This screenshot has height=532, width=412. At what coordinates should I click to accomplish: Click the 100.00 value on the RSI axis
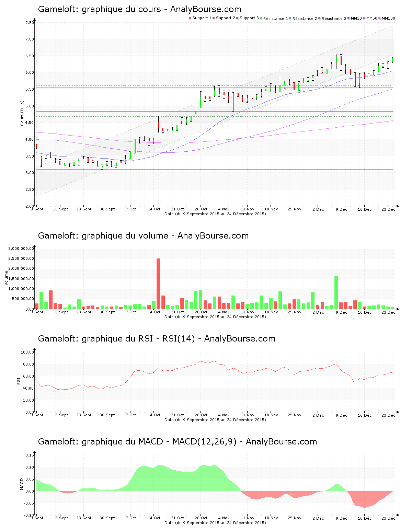pos(27,352)
